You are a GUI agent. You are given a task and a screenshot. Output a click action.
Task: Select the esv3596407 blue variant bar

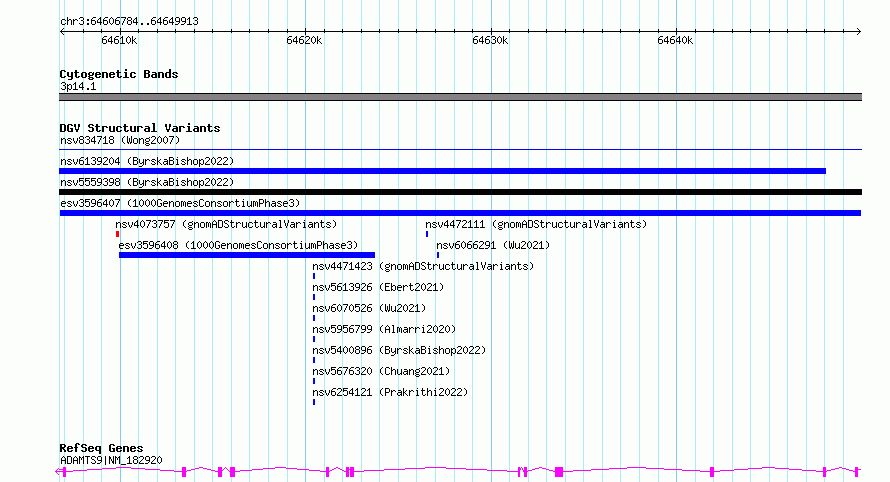coord(460,213)
